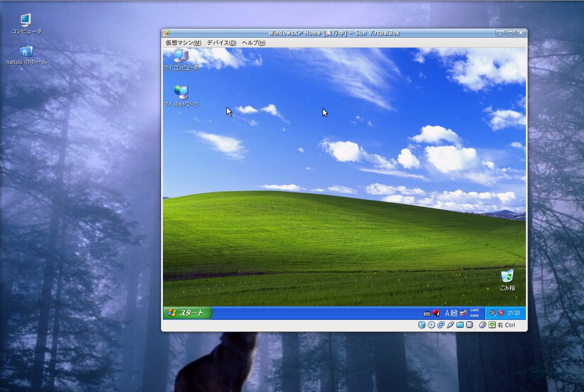Click the VirtualBox CD/DVD status icon

[431, 325]
